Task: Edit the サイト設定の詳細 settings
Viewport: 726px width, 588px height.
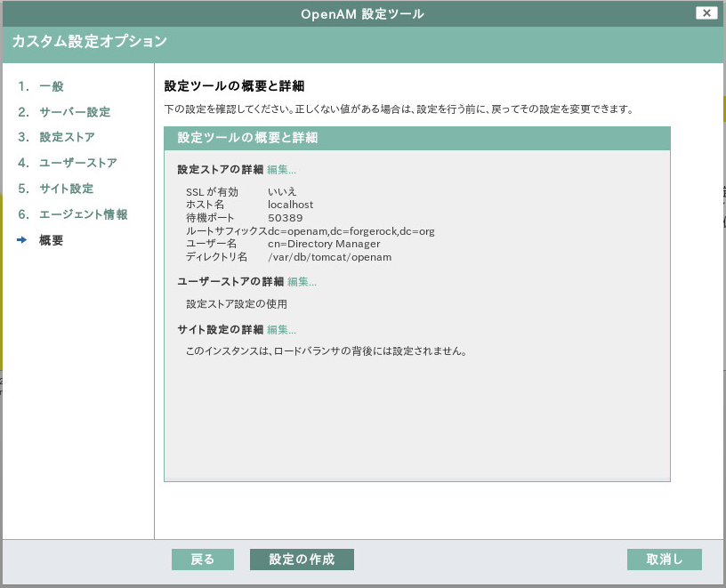Action: 281,332
